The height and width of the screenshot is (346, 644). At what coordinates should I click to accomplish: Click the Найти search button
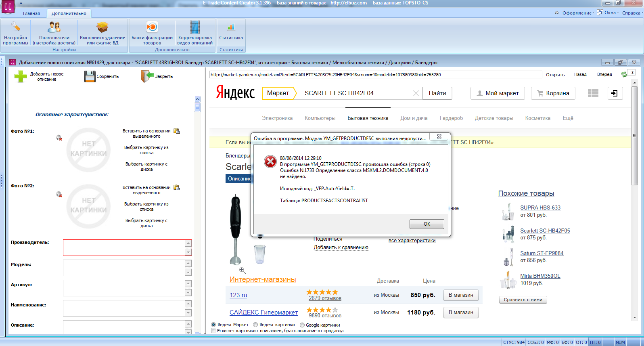[437, 93]
